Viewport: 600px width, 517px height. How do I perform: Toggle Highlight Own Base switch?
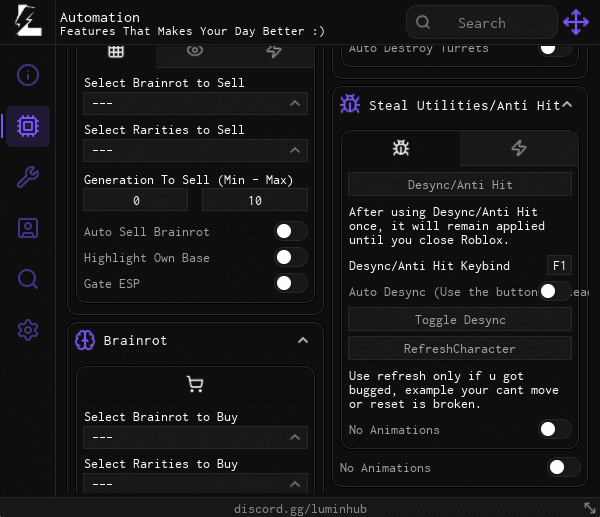[x=290, y=258]
